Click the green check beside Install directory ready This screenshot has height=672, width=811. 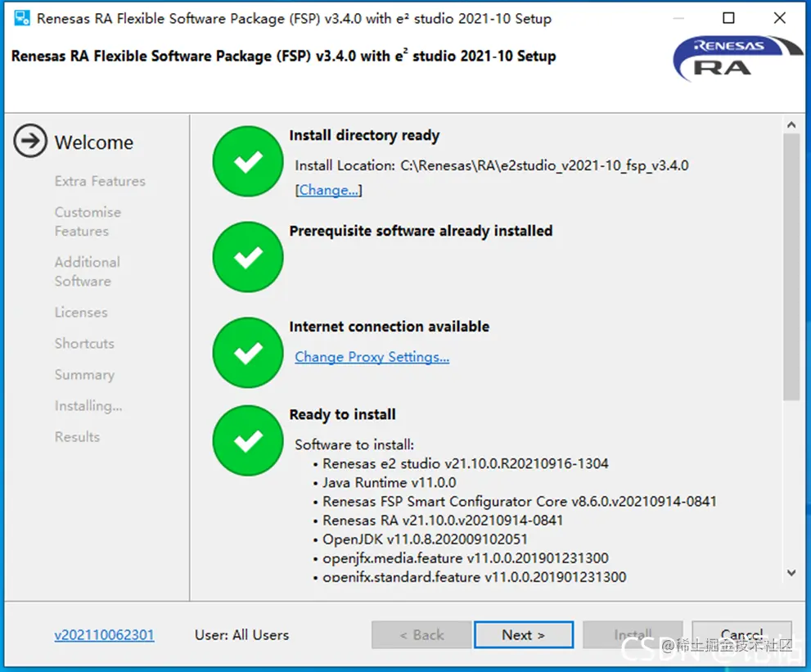[x=248, y=161]
